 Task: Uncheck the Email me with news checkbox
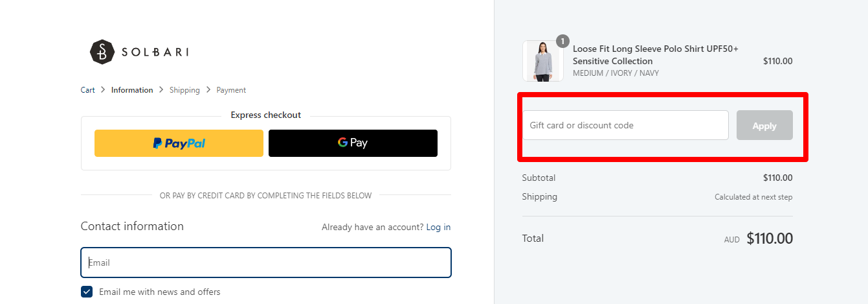(x=87, y=292)
